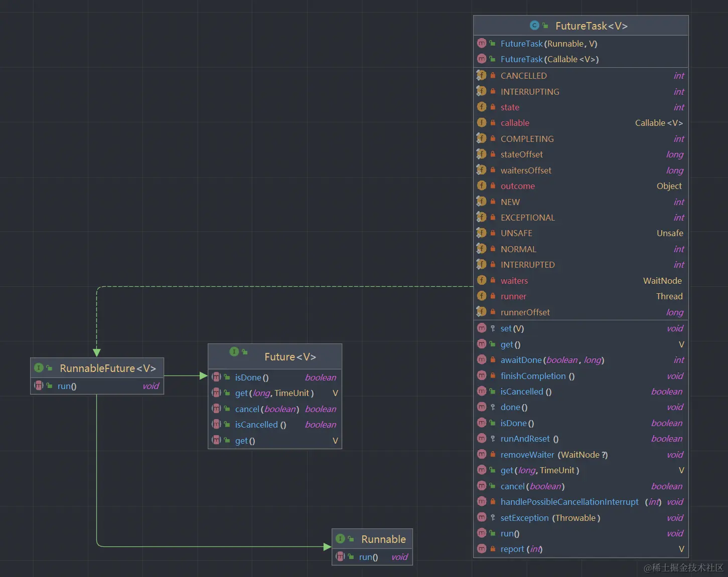Screen dimensions: 728x577
Task: Click the private lock icon beside NORMAL
Action: [x=493, y=249]
